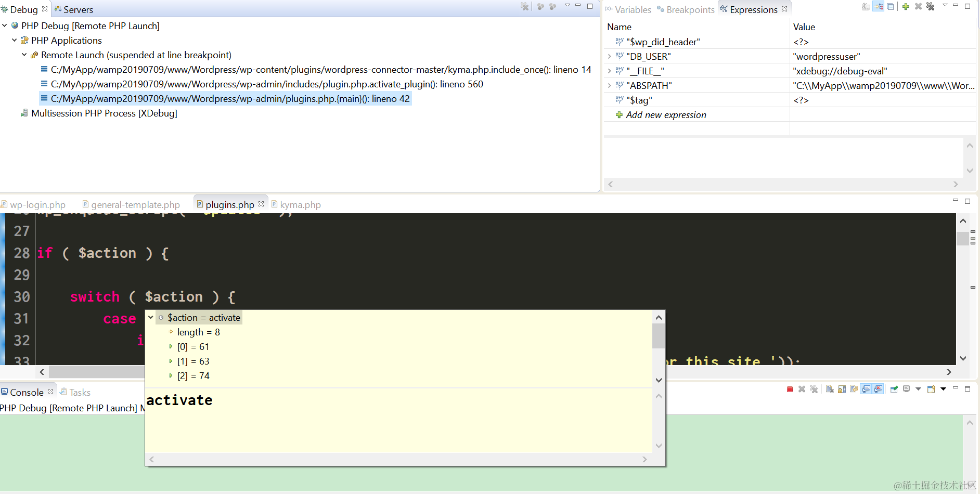Close the plugins.php editor tab
980x494 pixels.
pyautogui.click(x=261, y=204)
